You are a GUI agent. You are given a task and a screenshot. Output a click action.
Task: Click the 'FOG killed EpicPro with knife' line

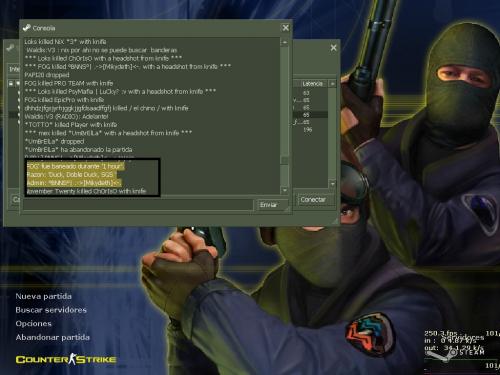64,100
